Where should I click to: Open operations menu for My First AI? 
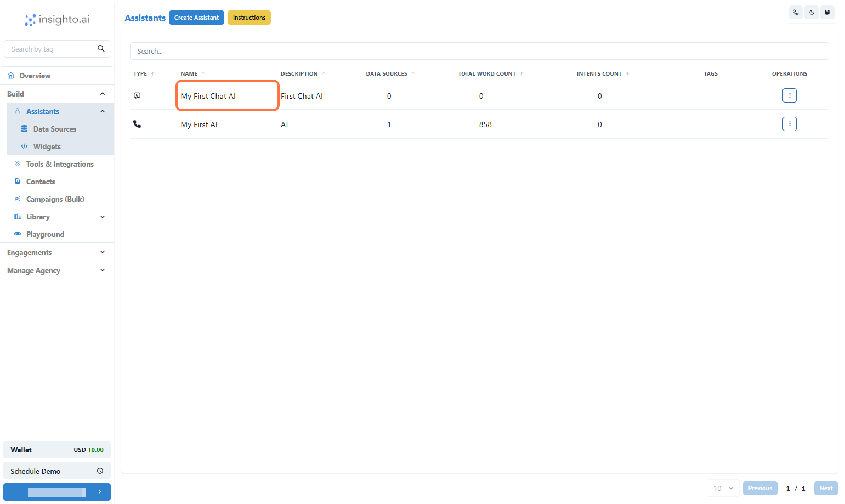[790, 124]
